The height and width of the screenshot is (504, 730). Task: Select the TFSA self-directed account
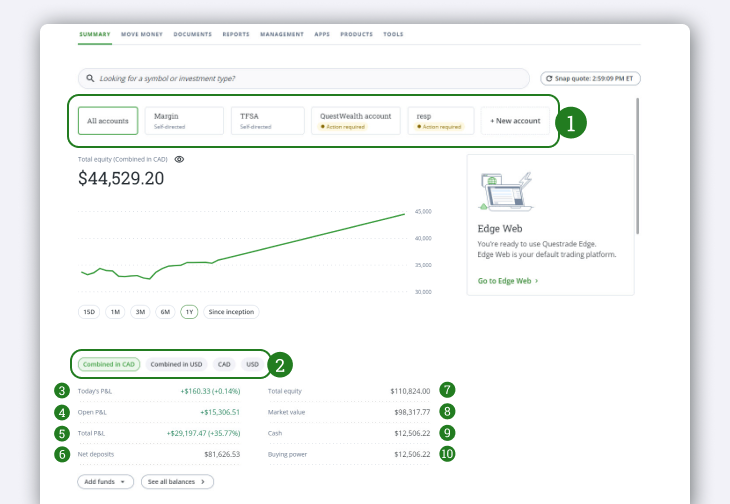(x=268, y=121)
